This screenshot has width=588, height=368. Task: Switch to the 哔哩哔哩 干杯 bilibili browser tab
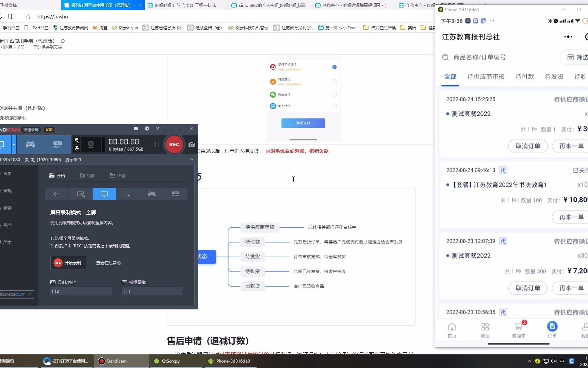(187, 5)
